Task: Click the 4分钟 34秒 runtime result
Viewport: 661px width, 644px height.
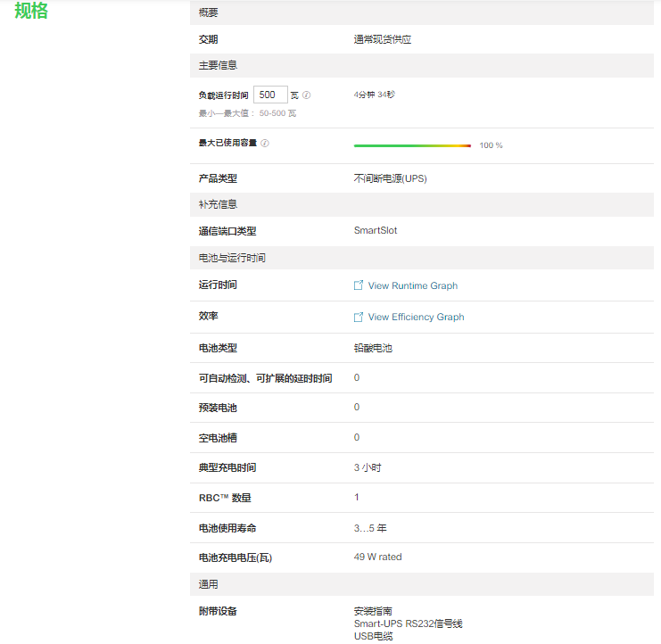Action: point(374,94)
